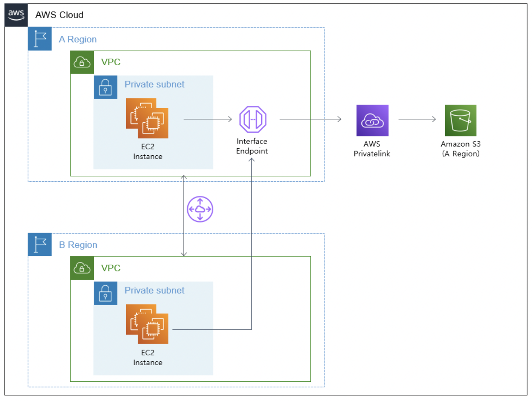Click the purple peering gateway icon between regions
The image size is (532, 401).
200,209
